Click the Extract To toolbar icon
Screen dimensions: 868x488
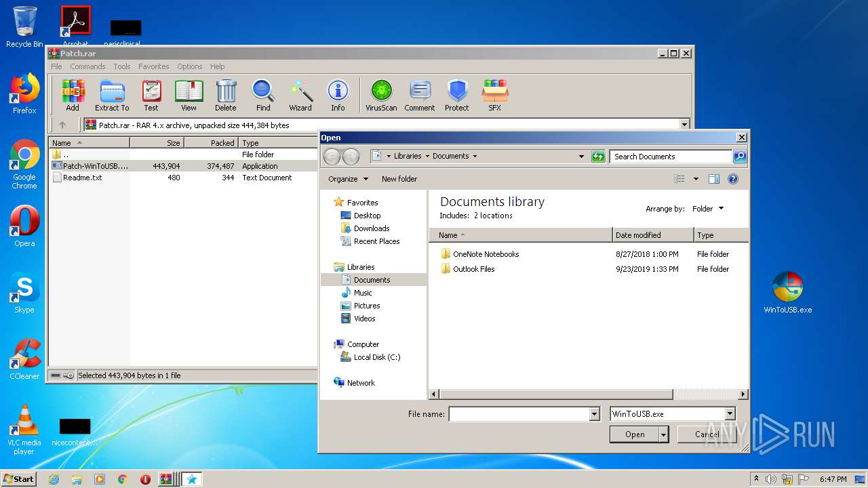point(112,96)
